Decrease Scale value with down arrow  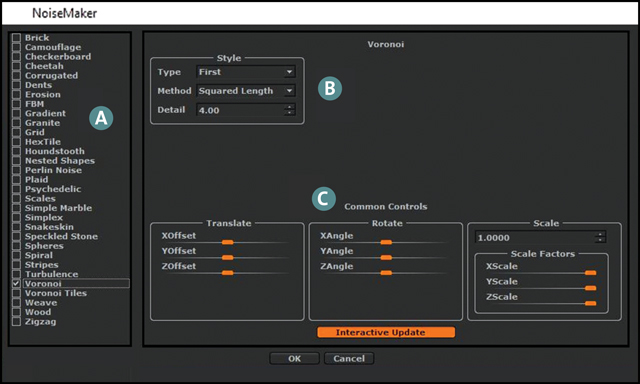pyautogui.click(x=600, y=240)
